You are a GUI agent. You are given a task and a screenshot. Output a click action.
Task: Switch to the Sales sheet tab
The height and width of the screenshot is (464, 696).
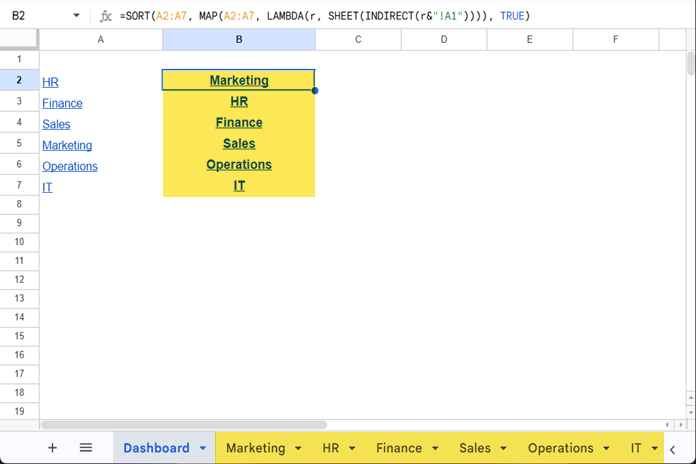[475, 448]
